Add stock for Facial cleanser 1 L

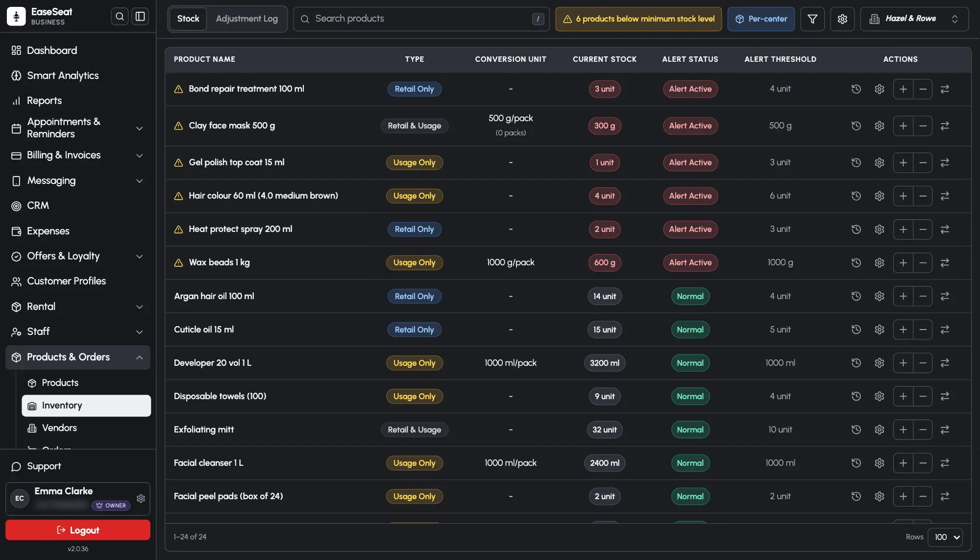point(903,463)
